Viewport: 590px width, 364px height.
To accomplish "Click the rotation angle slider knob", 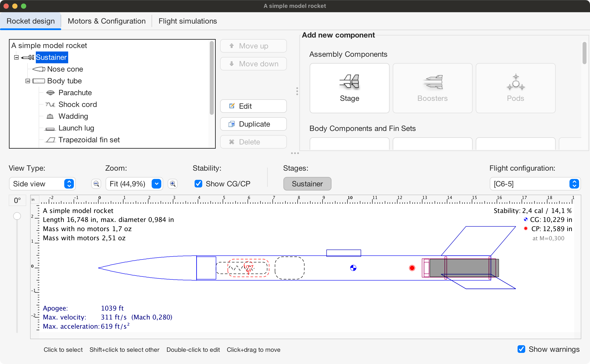I will click(17, 216).
